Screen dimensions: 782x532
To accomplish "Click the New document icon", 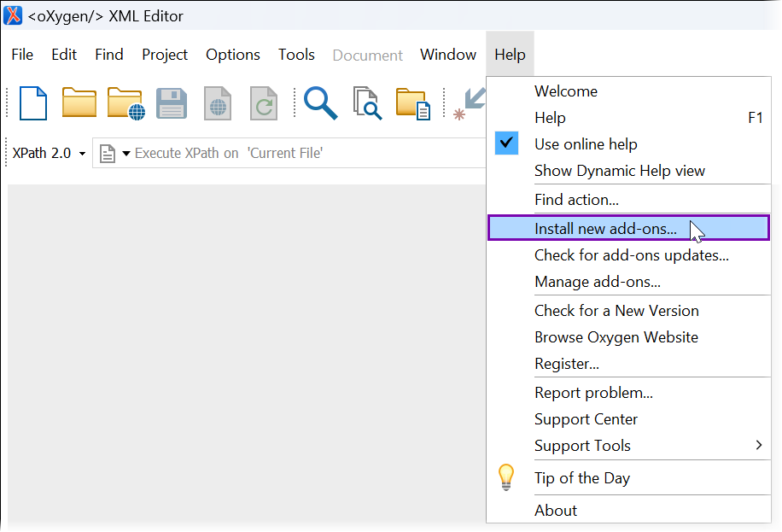I will [x=33, y=103].
